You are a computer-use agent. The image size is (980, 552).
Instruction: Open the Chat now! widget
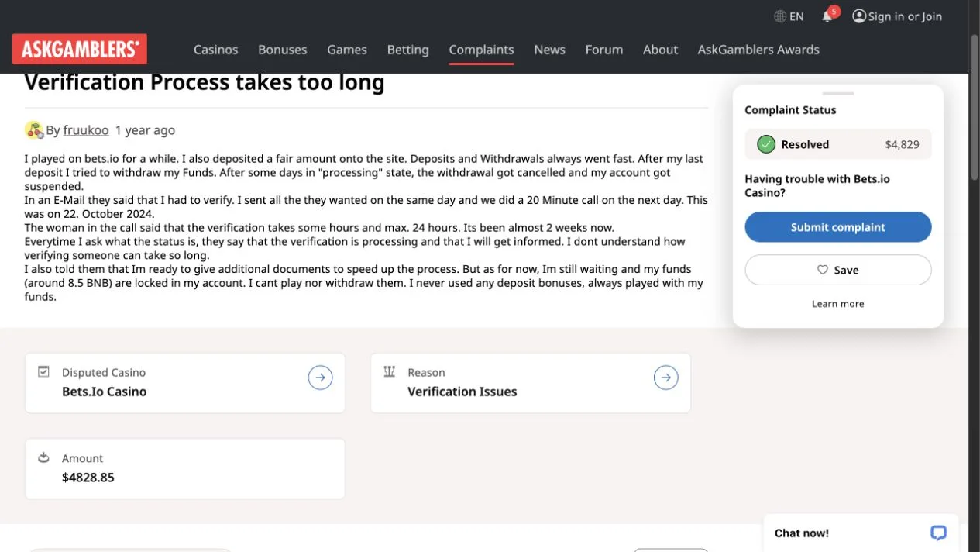coord(861,533)
